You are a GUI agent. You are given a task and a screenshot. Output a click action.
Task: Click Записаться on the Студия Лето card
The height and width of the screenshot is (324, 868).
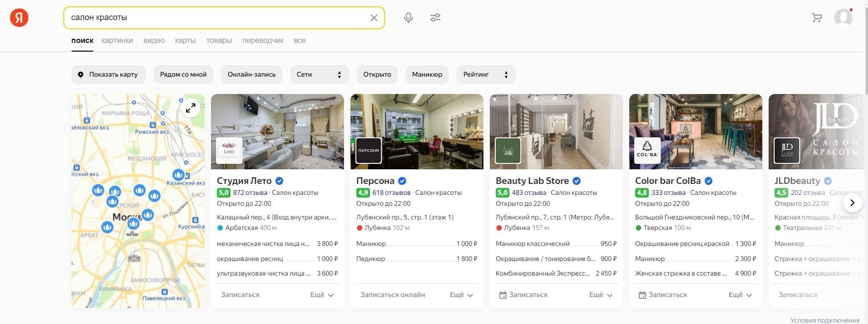[240, 295]
